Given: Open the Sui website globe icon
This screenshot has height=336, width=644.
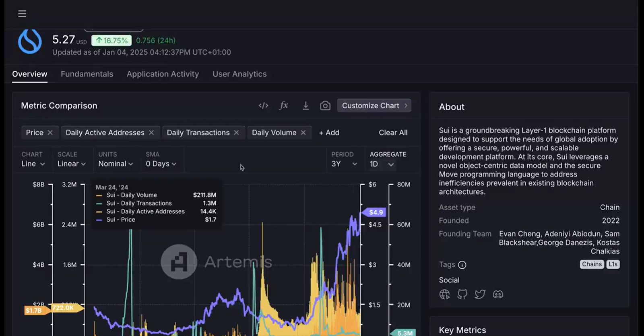Looking at the screenshot, I should [x=444, y=295].
